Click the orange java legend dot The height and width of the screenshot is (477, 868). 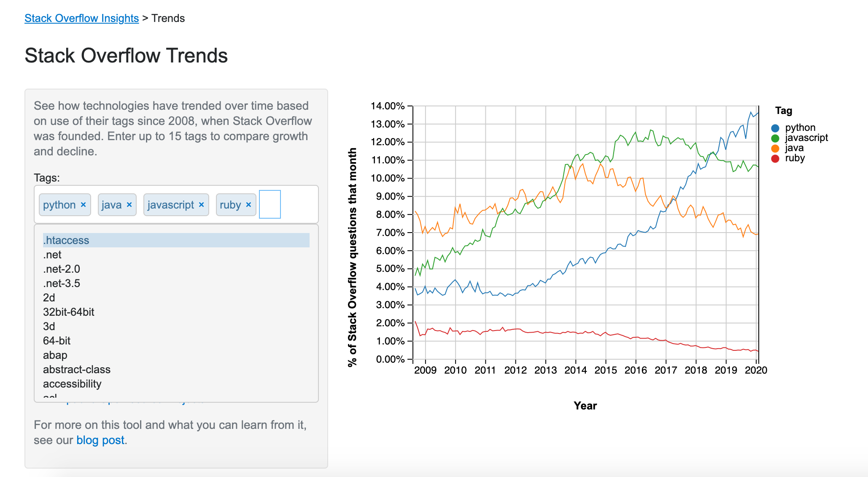775,148
